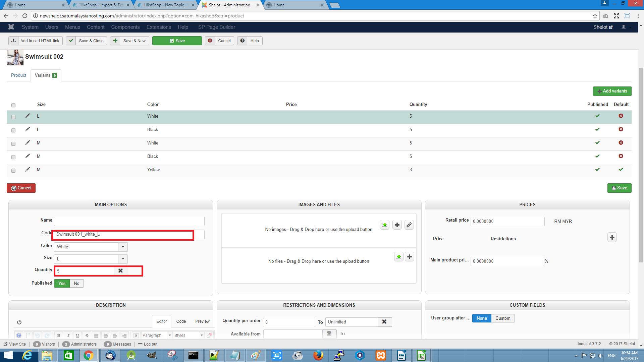Viewport: 644px width, 362px height.
Task: Open the Available from calendar picker
Action: [329, 334]
